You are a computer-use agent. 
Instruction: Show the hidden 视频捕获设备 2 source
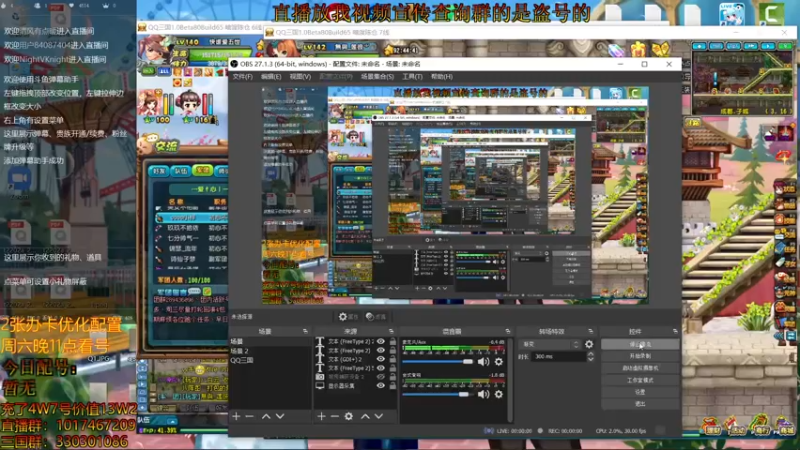(x=381, y=377)
